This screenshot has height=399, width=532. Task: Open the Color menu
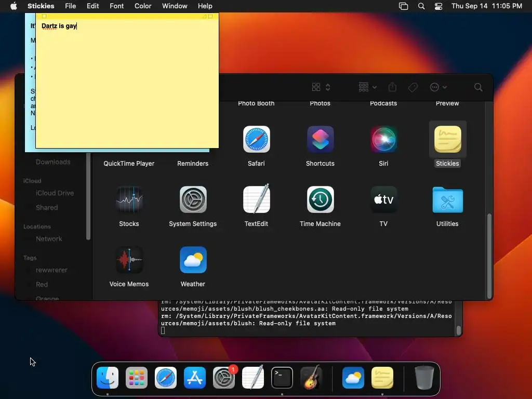point(143,6)
